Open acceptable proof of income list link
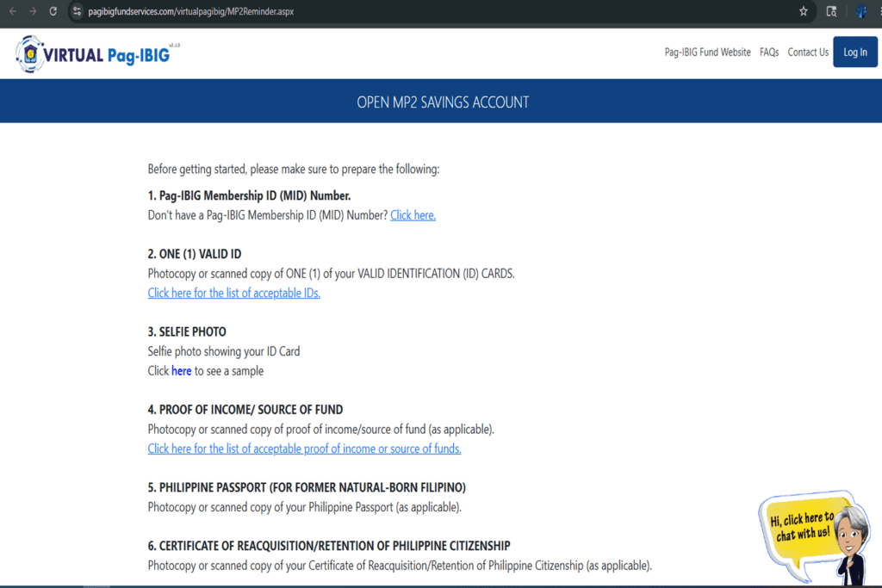Screen dimensions: 882x588 [x=304, y=449]
